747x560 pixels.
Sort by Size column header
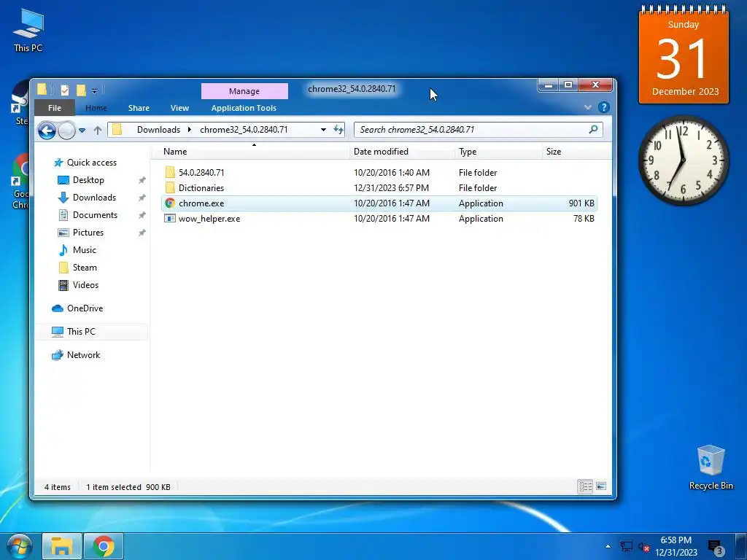click(x=554, y=152)
